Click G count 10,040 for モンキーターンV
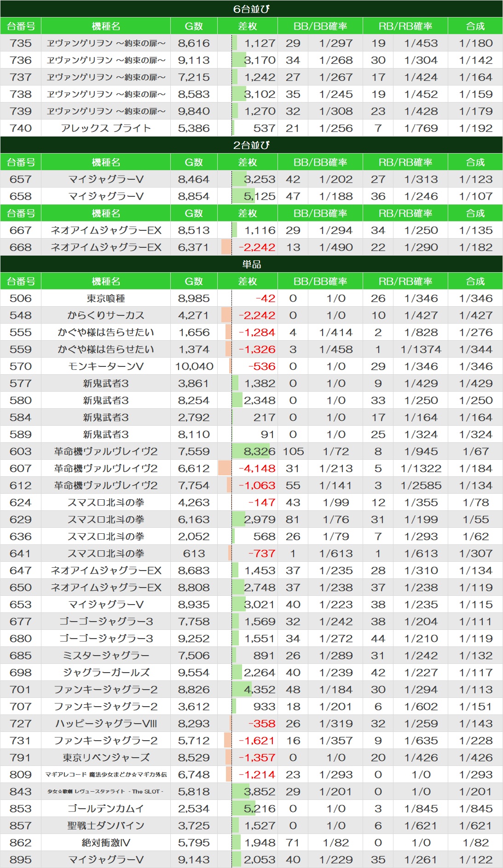Screen dimensions: 503x868 coord(194,366)
